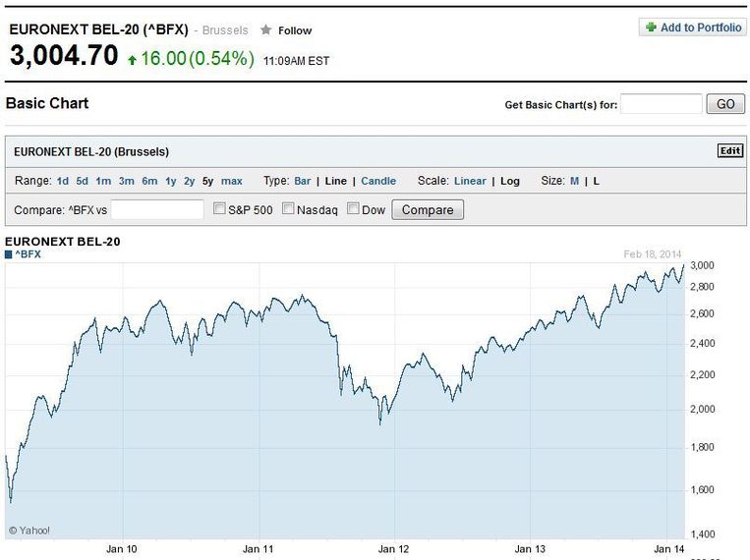The width and height of the screenshot is (750, 560).
Task: Click the Add to Portfolio button
Action: tap(692, 28)
